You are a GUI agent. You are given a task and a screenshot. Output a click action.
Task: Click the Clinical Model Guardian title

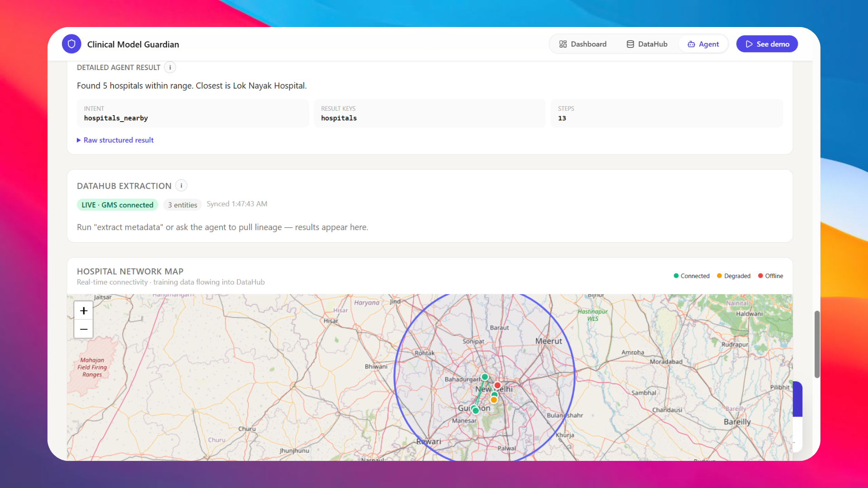click(x=133, y=44)
